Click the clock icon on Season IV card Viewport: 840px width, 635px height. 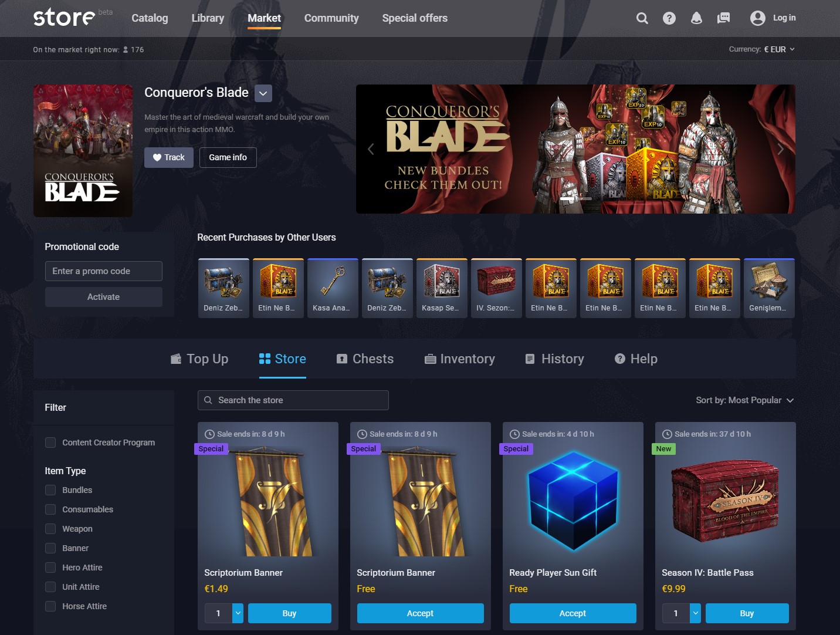667,434
